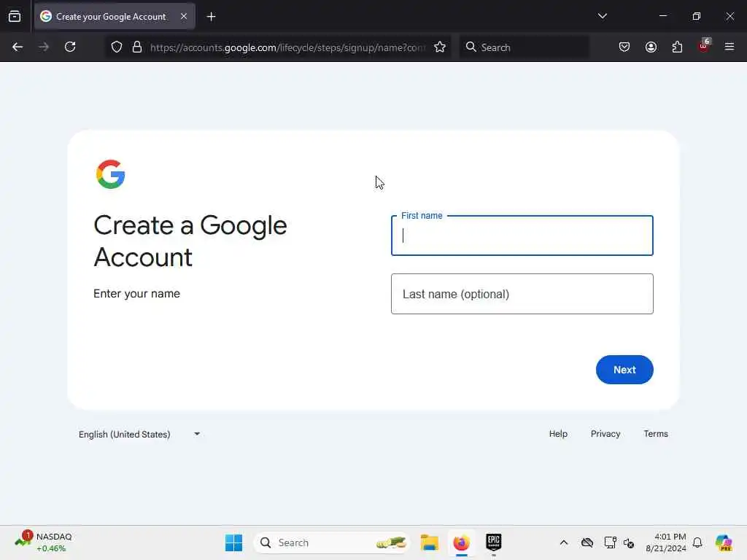The image size is (747, 560).
Task: Restore down the Firefox window
Action: click(696, 16)
